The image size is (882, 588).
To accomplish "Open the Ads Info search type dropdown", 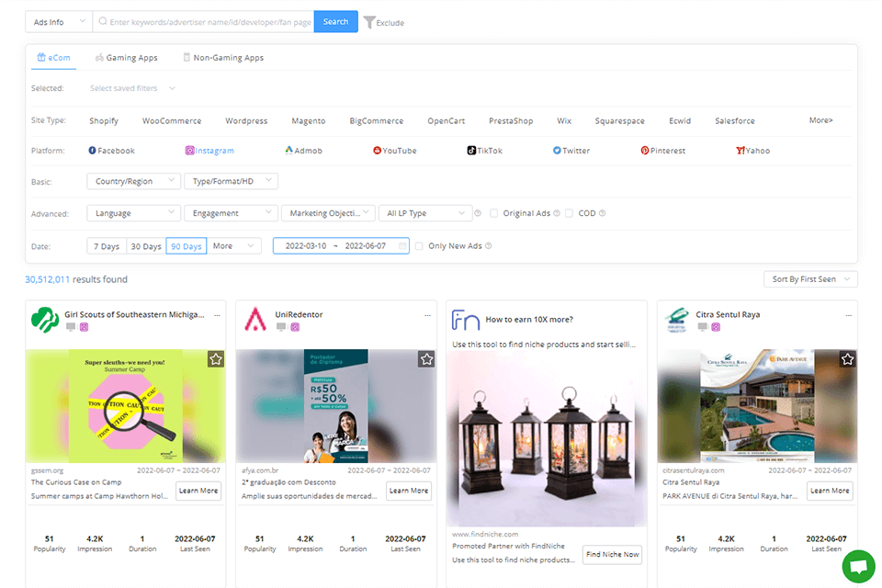I will click(58, 22).
